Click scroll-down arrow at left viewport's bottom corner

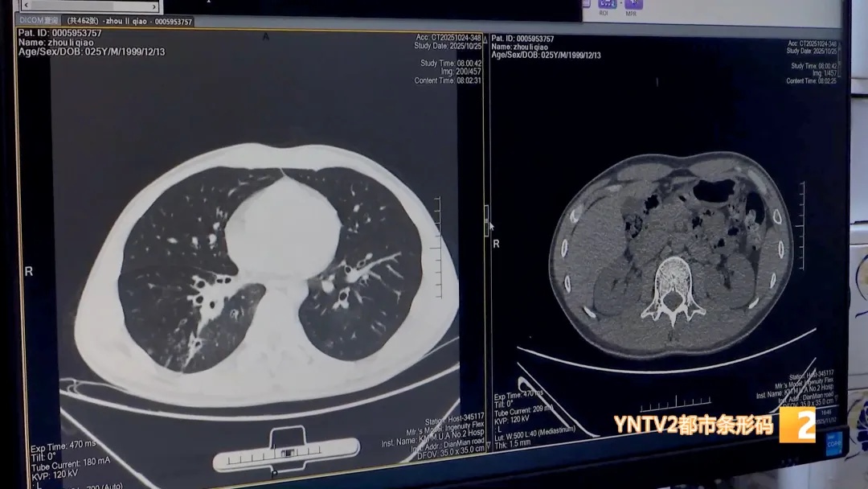click(x=487, y=446)
